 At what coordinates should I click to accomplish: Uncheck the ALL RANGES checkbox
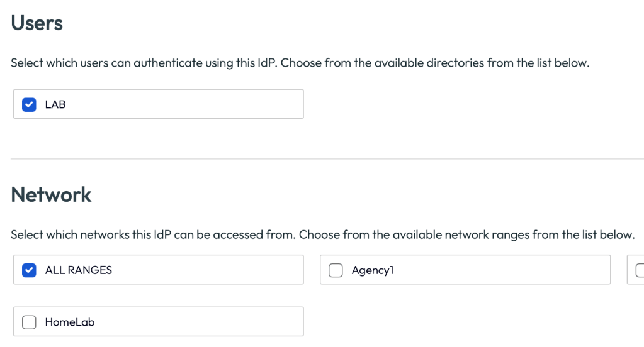(29, 270)
